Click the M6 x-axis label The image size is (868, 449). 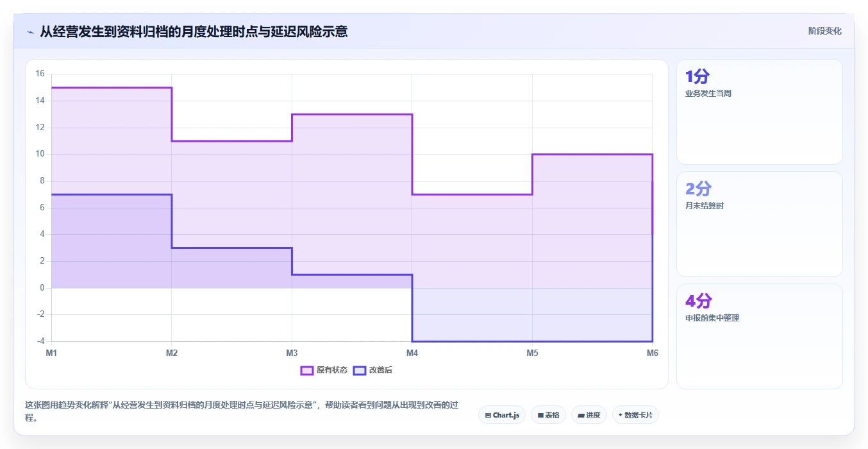(x=652, y=353)
